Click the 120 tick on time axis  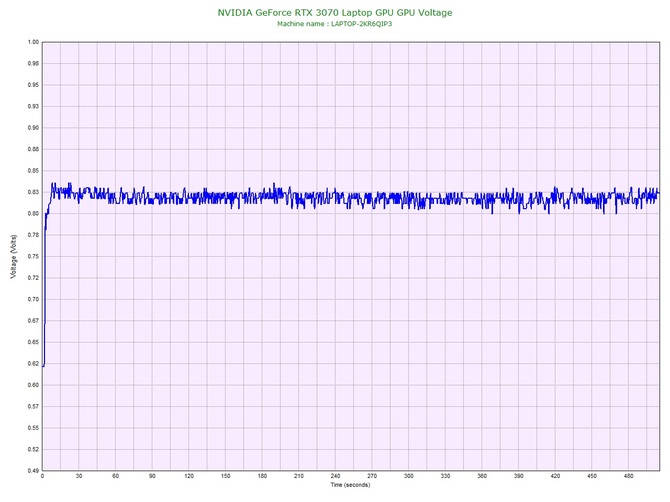tap(189, 476)
